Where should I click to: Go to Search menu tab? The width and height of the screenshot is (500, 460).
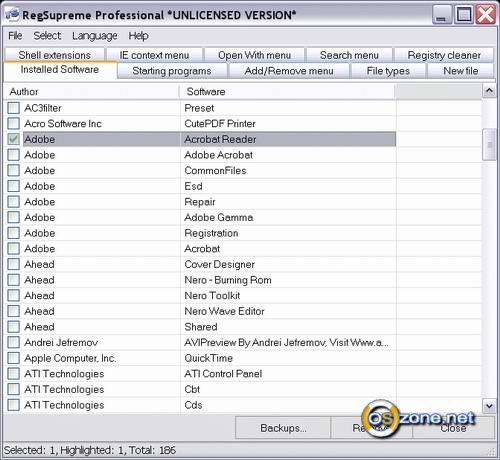point(349,55)
